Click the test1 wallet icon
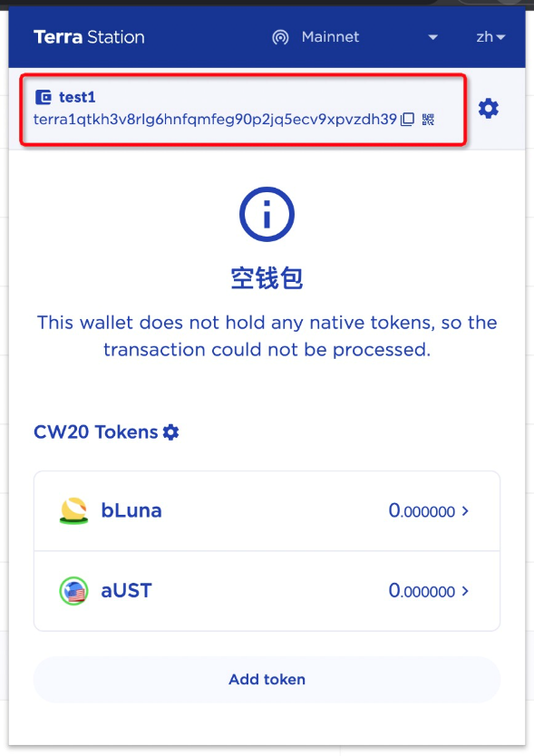The height and width of the screenshot is (756, 534). pyautogui.click(x=44, y=97)
